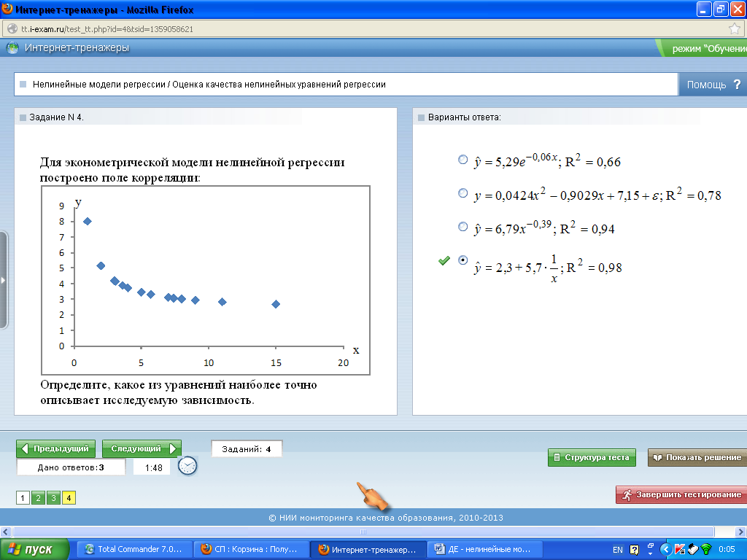Click the Заданий: 4 counter
The height and width of the screenshot is (560, 747).
(x=247, y=449)
